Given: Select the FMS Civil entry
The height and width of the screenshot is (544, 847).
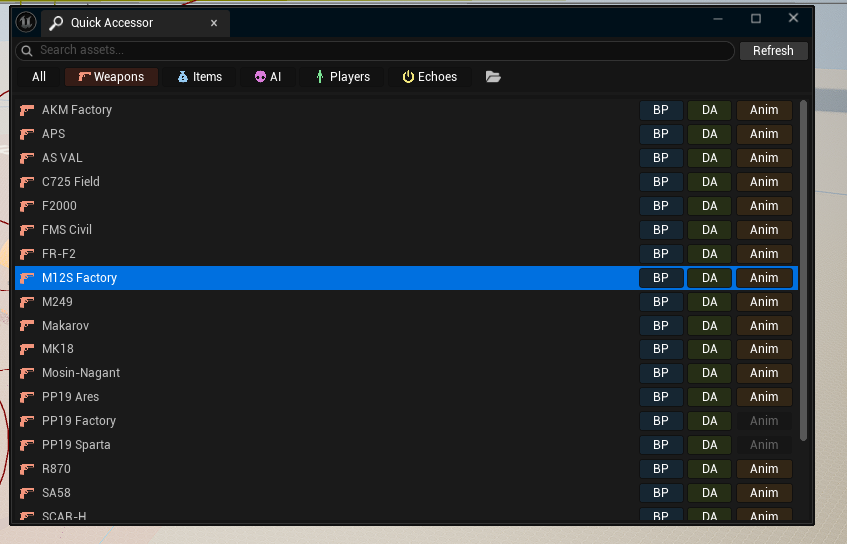Looking at the screenshot, I should 67,230.
